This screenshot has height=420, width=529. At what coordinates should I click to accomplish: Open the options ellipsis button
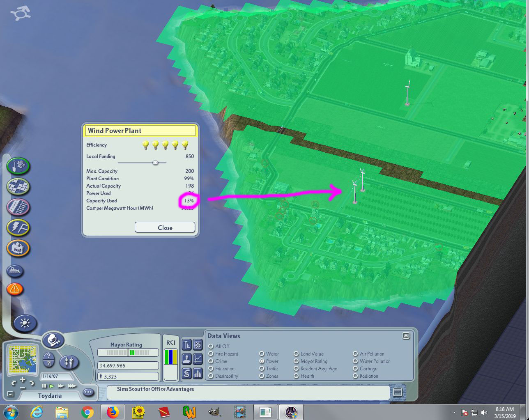[x=88, y=392]
